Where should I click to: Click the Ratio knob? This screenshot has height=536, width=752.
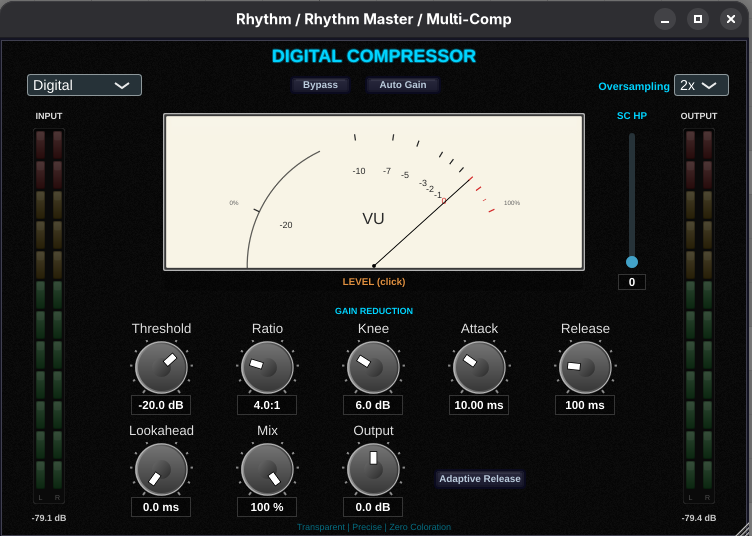[267, 367]
